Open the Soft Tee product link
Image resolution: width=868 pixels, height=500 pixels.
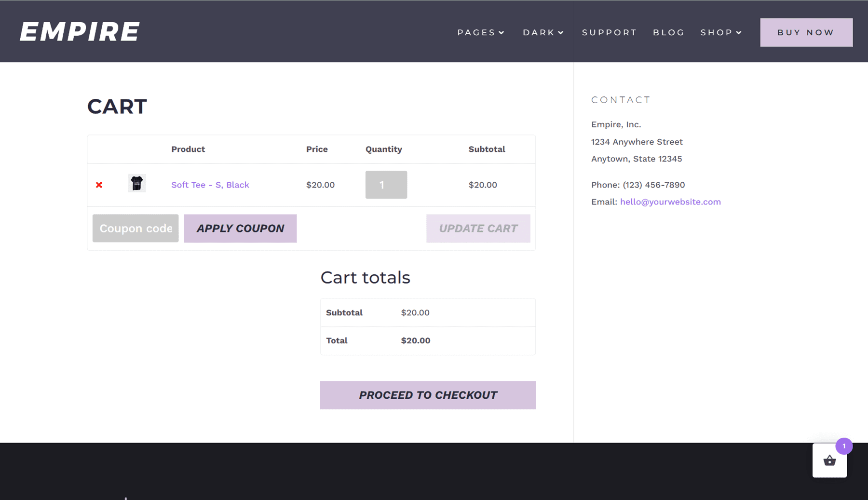210,185
